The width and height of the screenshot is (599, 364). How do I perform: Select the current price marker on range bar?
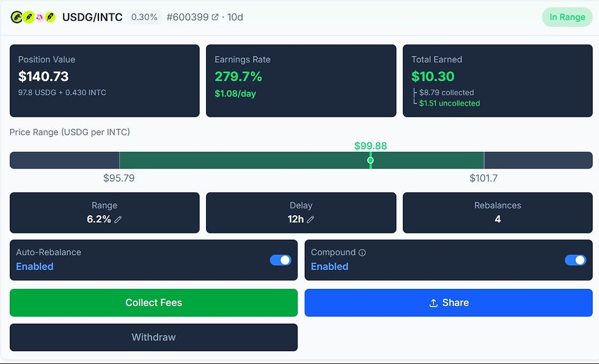point(370,160)
